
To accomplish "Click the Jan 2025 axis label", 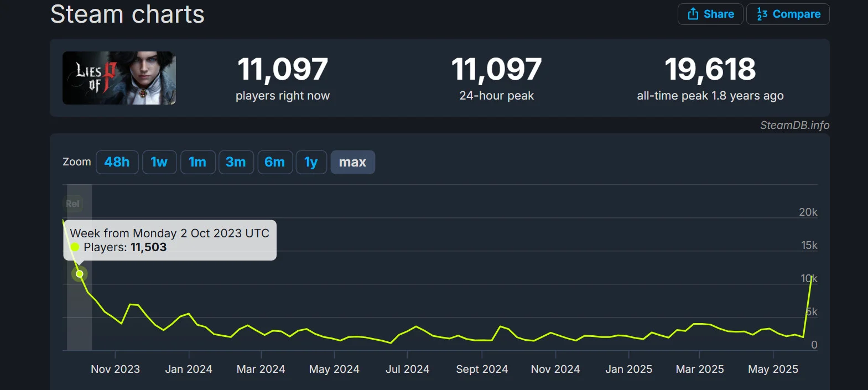I will tap(629, 369).
